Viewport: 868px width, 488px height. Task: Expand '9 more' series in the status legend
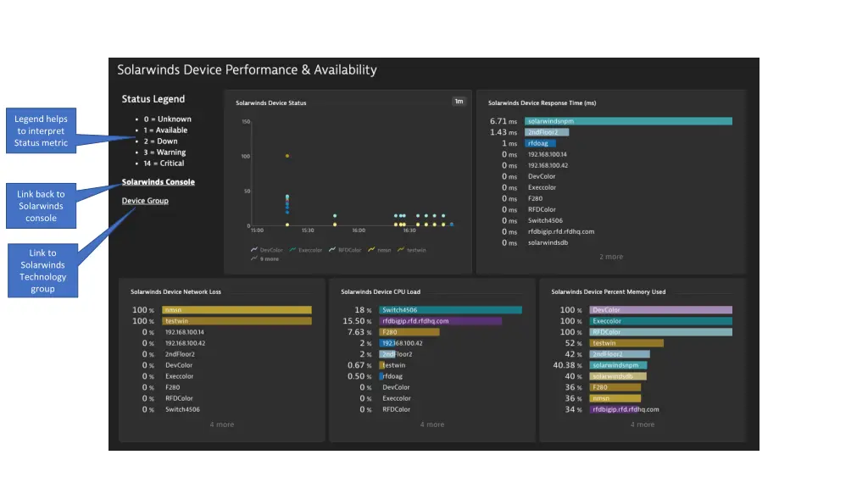[x=269, y=259]
